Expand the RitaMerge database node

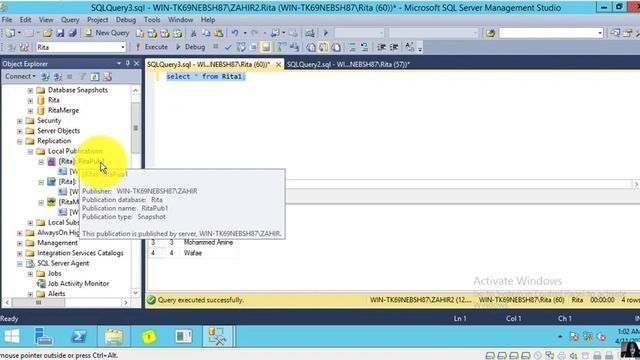pyautogui.click(x=30, y=111)
